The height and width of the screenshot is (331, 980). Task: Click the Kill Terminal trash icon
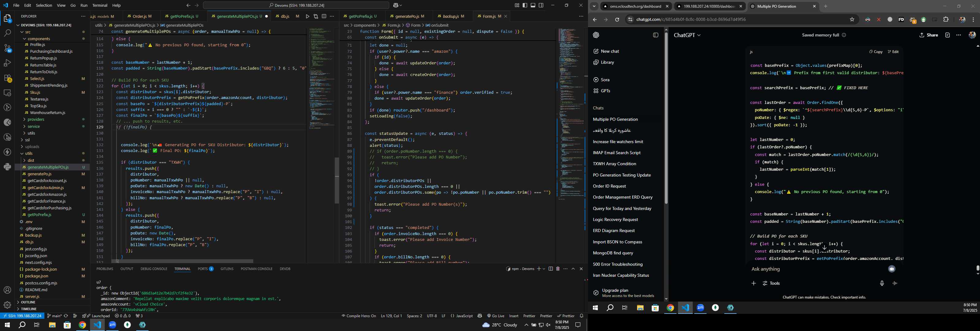[558, 269]
